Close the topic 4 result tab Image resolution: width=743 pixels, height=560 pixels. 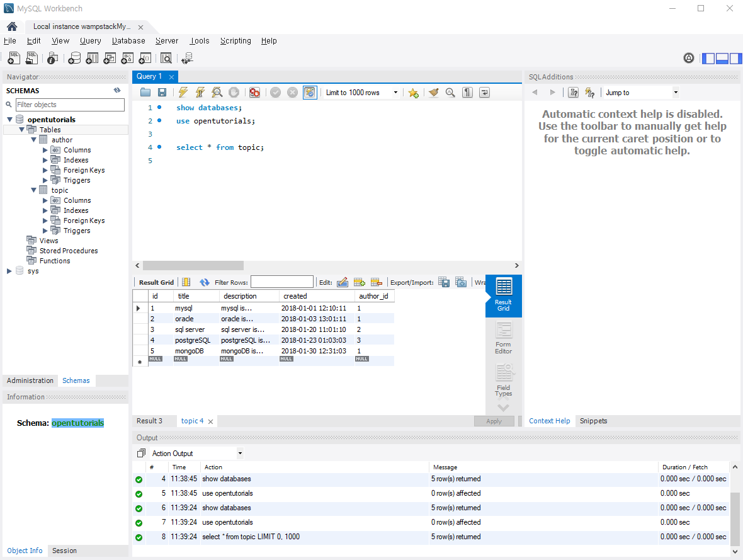tap(210, 421)
